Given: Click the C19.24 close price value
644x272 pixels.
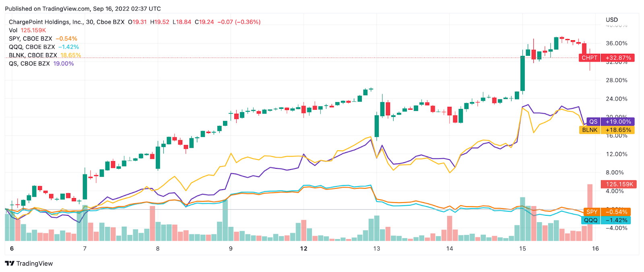Looking at the screenshot, I should pos(204,22).
